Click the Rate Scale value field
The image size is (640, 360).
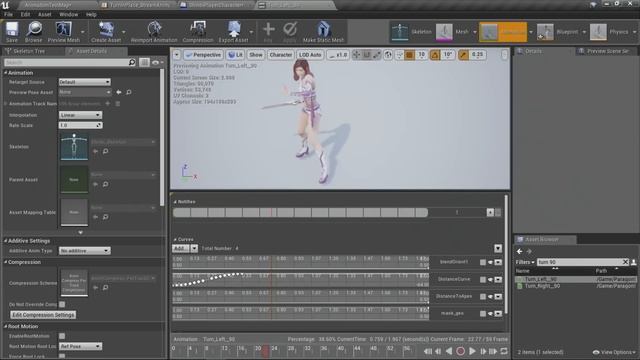point(80,125)
